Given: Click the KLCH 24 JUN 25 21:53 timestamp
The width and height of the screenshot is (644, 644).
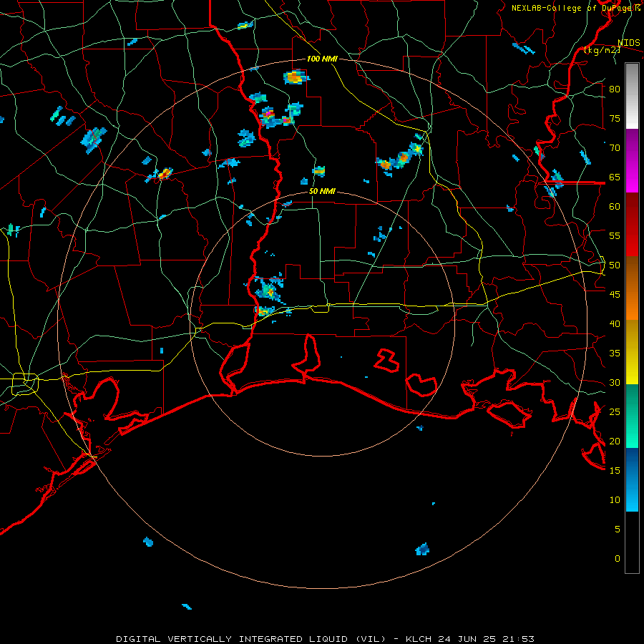Looking at the screenshot, I should coord(470,639).
